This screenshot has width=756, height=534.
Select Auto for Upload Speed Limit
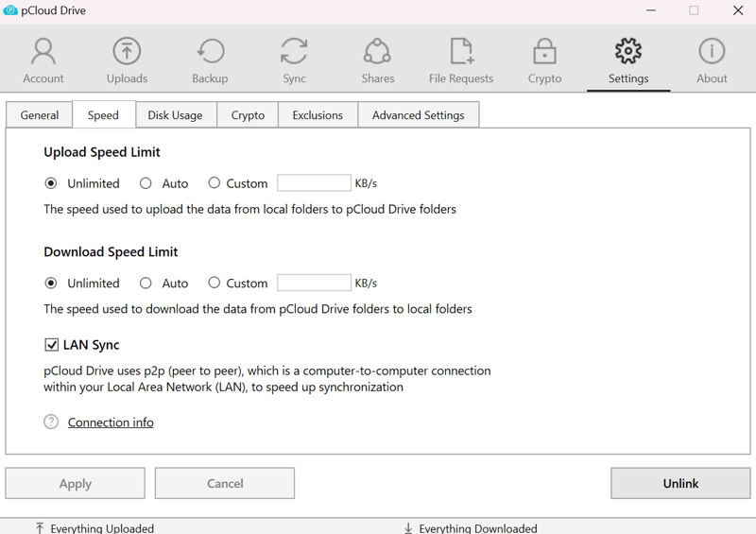tap(146, 183)
